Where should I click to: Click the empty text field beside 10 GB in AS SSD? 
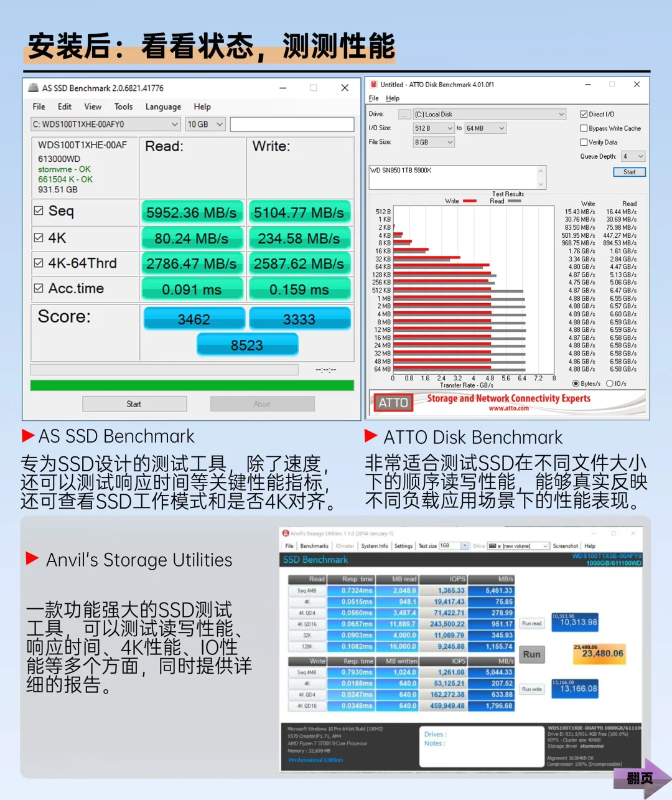coord(292,125)
